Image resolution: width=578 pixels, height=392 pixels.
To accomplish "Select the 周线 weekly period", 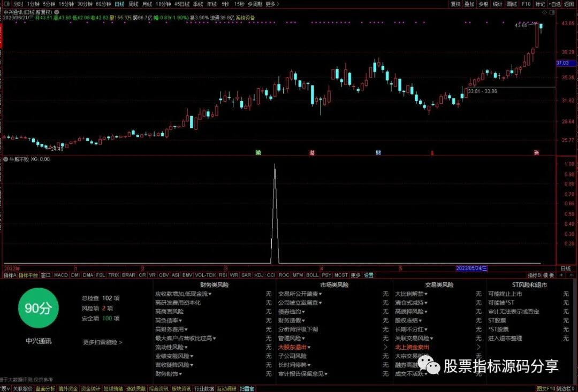I will click(x=133, y=4).
